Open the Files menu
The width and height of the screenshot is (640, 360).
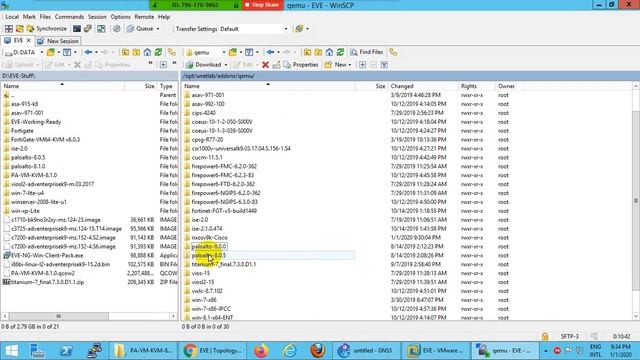pyautogui.click(x=45, y=17)
